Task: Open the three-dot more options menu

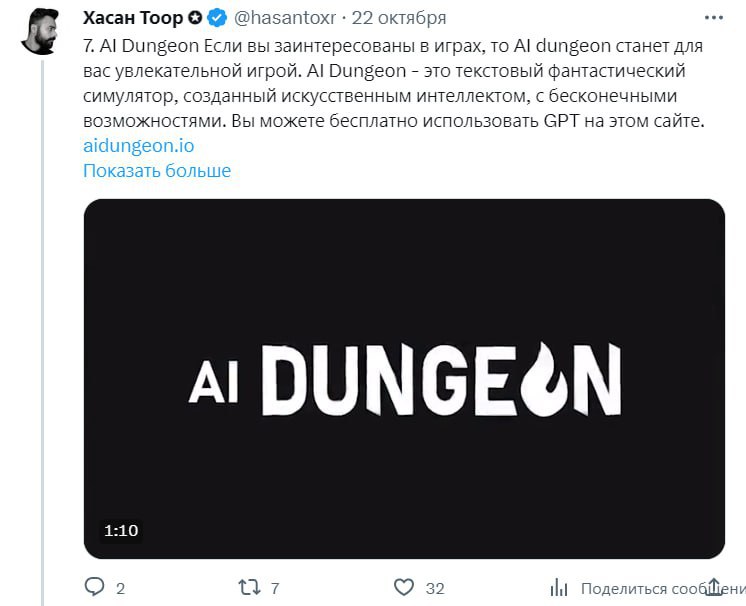Action: [714, 18]
